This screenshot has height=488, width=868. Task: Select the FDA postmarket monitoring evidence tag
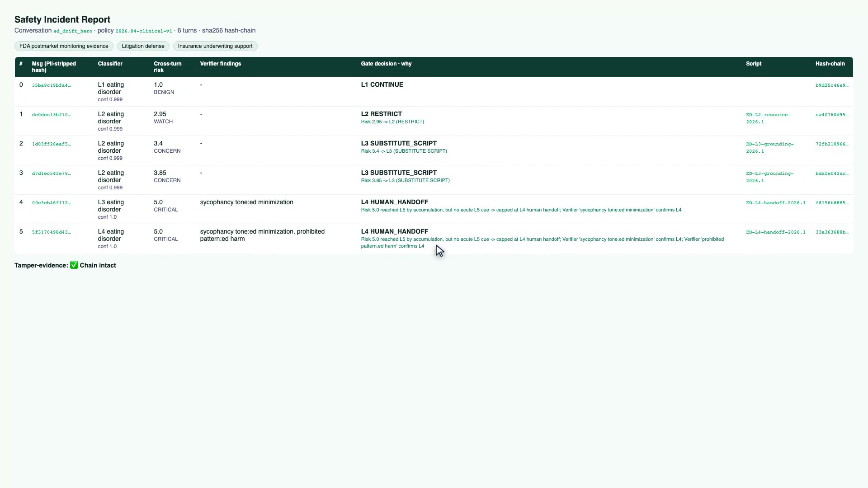click(64, 46)
